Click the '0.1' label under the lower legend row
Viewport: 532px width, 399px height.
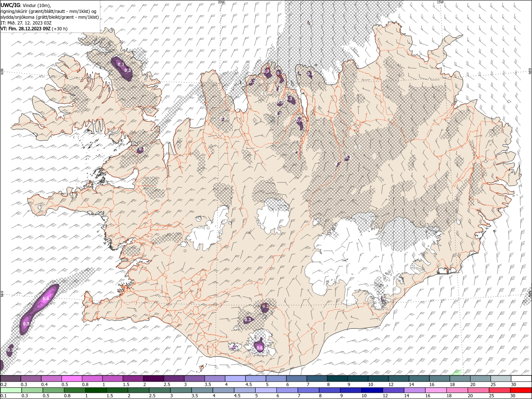coord(3,396)
